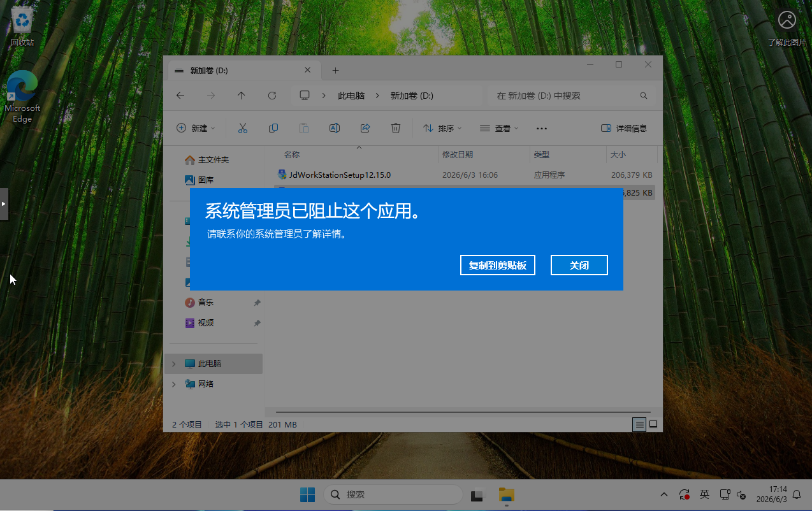
Task: Click the Share icon in the toolbar
Action: coord(365,128)
